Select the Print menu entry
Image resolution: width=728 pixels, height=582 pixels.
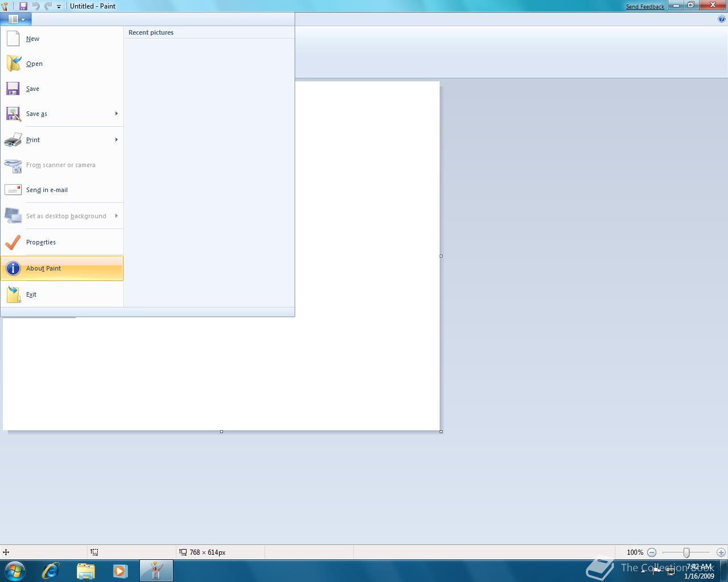click(x=62, y=140)
